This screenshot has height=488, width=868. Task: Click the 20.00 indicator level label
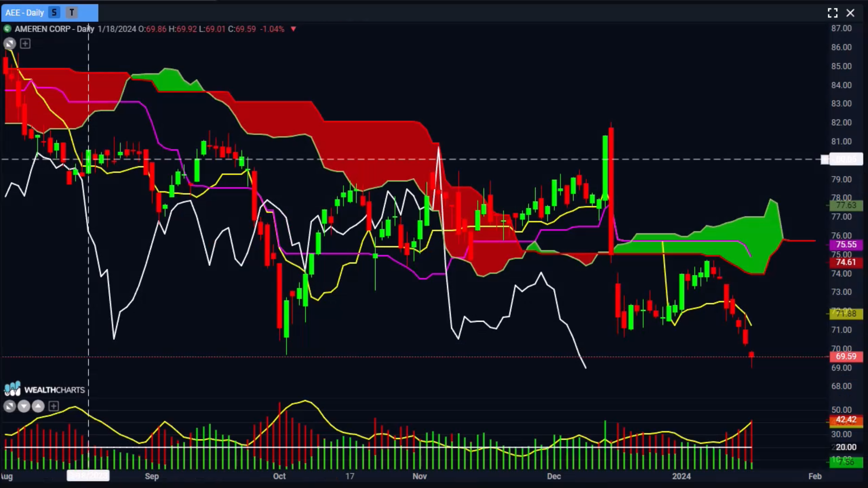coord(846,447)
